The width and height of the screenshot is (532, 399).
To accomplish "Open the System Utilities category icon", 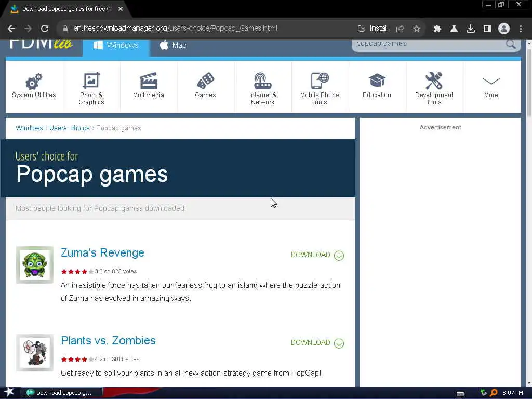I will (34, 86).
